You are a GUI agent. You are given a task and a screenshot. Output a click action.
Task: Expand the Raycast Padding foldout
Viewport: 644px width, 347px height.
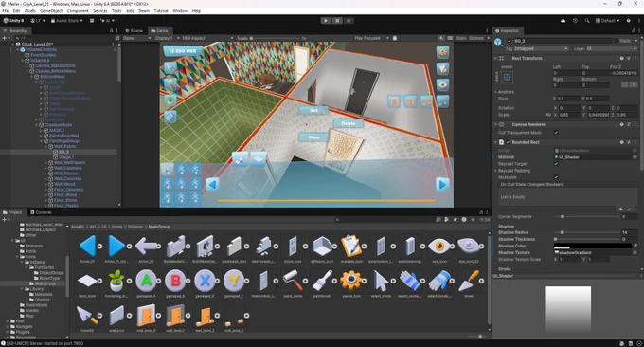click(x=495, y=171)
